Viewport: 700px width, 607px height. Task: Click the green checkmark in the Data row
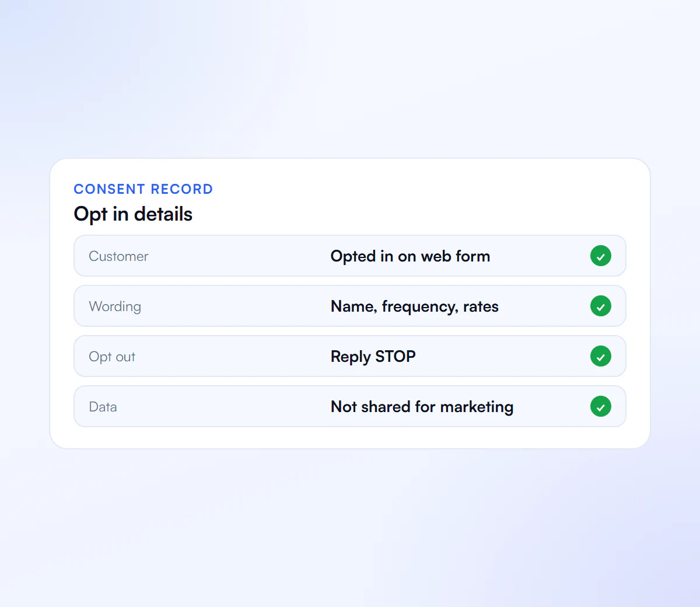pos(601,406)
